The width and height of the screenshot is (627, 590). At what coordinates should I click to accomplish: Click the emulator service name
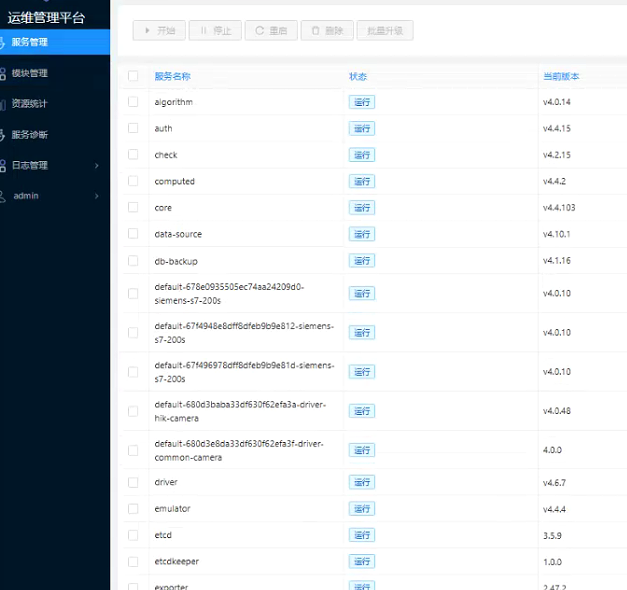(172, 509)
